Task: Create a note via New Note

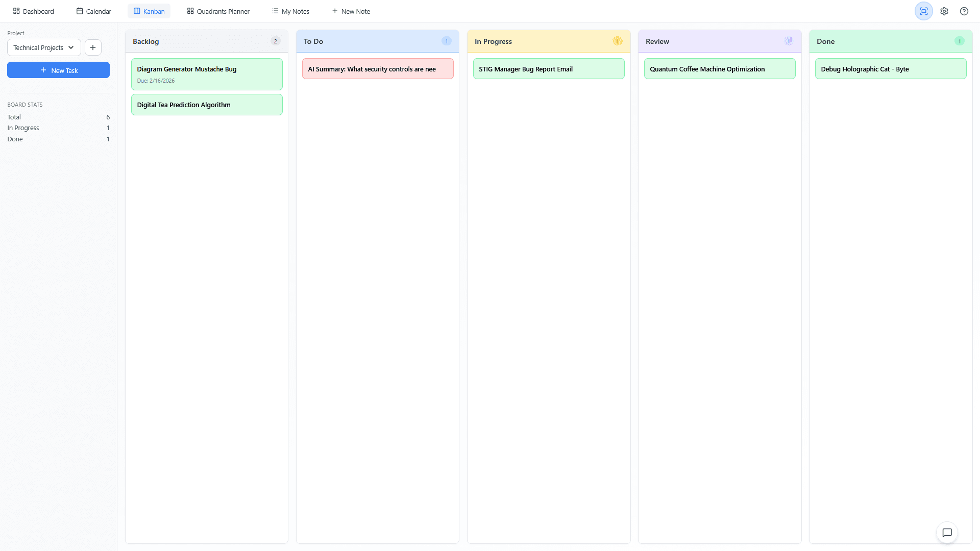Action: [351, 11]
